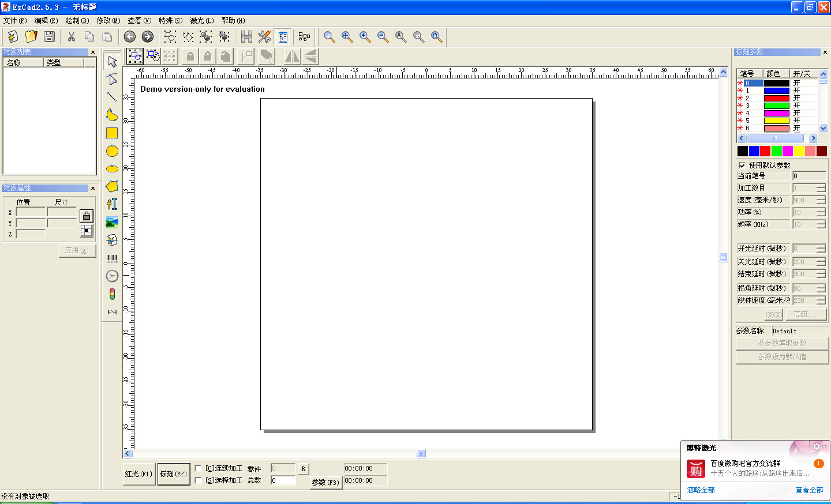Image resolution: width=831 pixels, height=504 pixels.
Task: Open the Modify menu
Action: 108,21
